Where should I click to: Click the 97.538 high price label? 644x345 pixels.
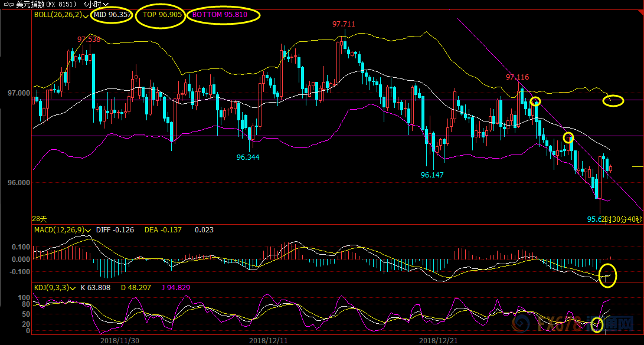point(89,40)
